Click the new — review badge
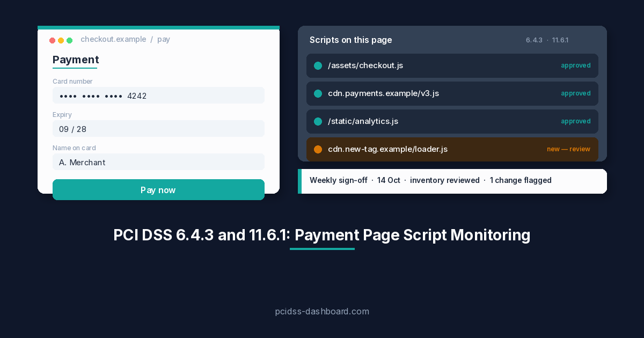644x338 pixels. [569, 149]
